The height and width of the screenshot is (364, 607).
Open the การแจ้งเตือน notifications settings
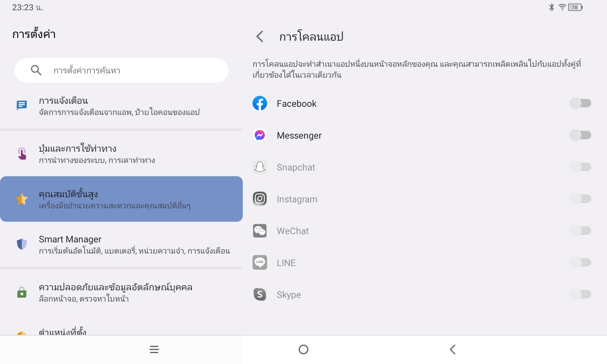[x=121, y=106]
